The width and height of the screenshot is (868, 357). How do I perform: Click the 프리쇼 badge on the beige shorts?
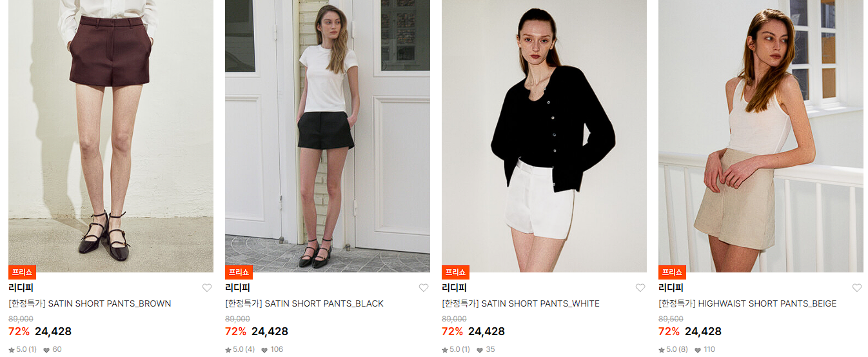[672, 272]
